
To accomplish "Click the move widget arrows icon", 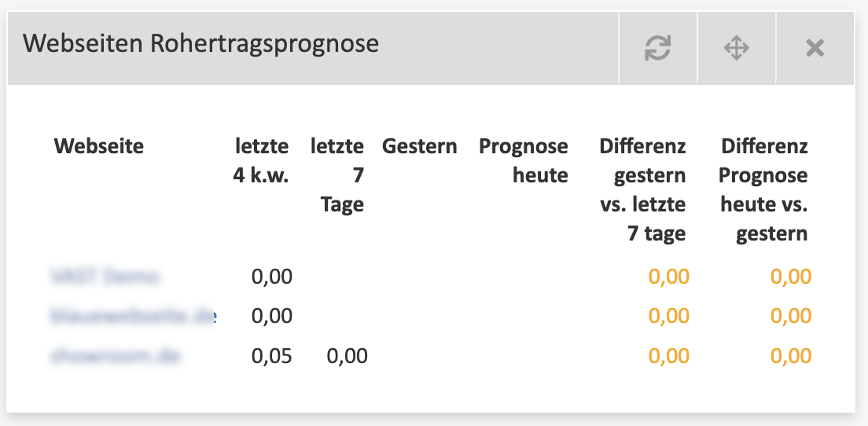I will coord(736,48).
